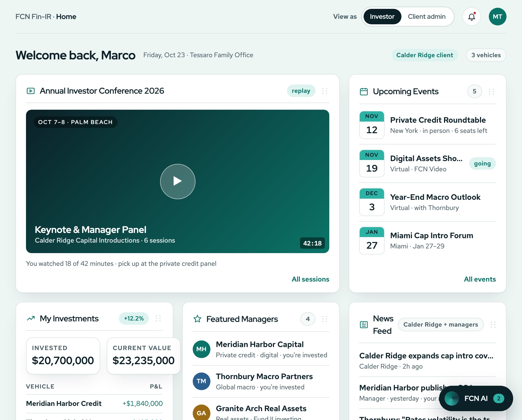Click the MH Meridian Harbor avatar

[x=201, y=349]
